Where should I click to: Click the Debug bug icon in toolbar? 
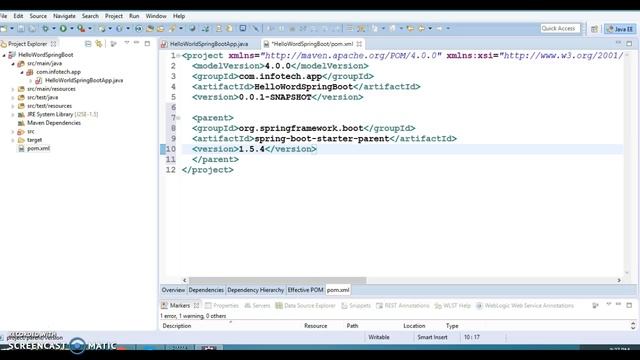pos(45,29)
